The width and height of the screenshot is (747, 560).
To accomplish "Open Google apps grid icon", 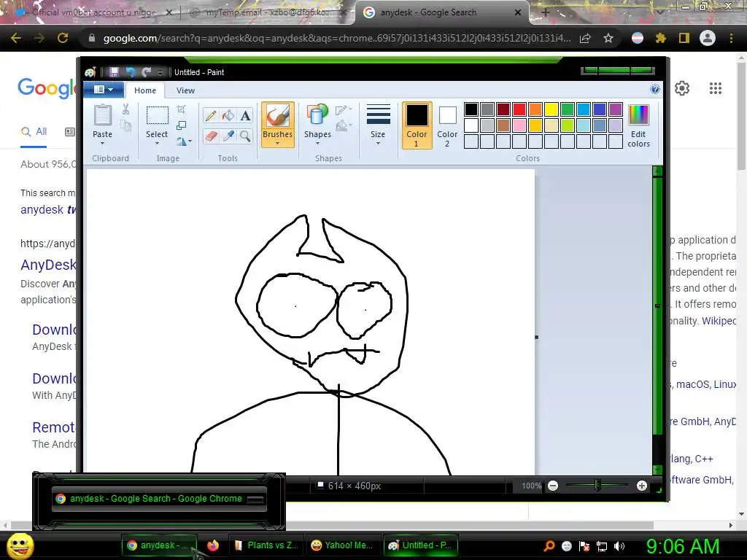I will pyautogui.click(x=716, y=88).
